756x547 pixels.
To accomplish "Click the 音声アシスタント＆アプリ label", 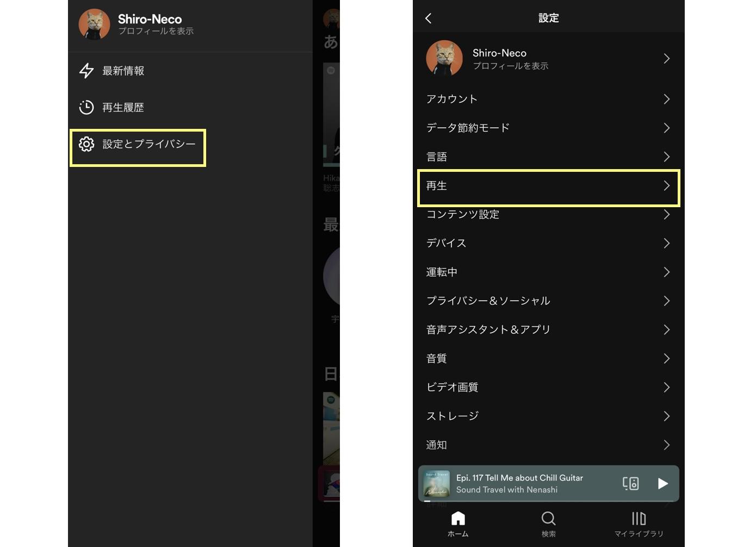I will pos(488,330).
